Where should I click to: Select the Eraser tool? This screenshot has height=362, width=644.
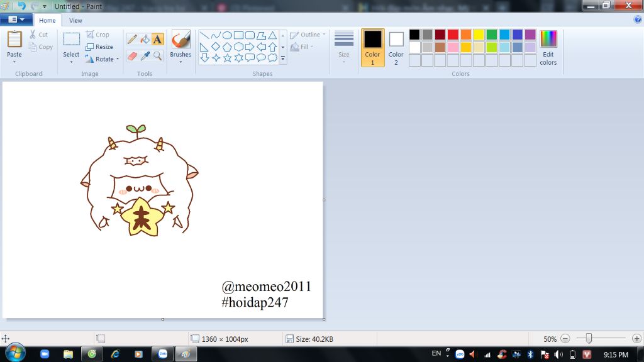click(132, 56)
